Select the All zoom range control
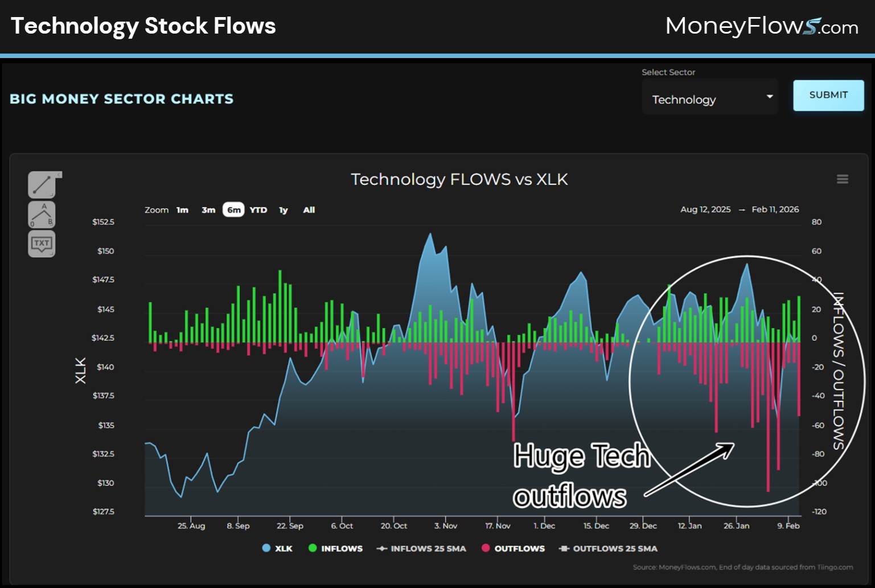875x588 pixels. click(x=309, y=209)
